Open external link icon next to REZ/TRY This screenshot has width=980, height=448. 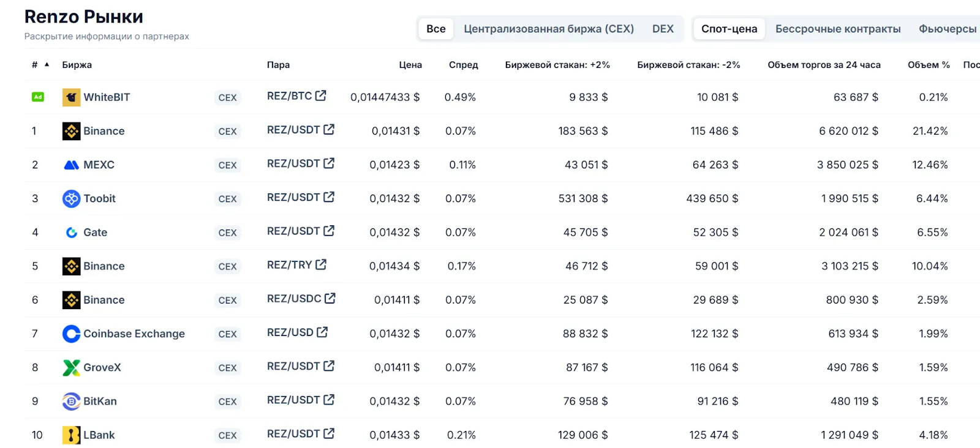(321, 264)
